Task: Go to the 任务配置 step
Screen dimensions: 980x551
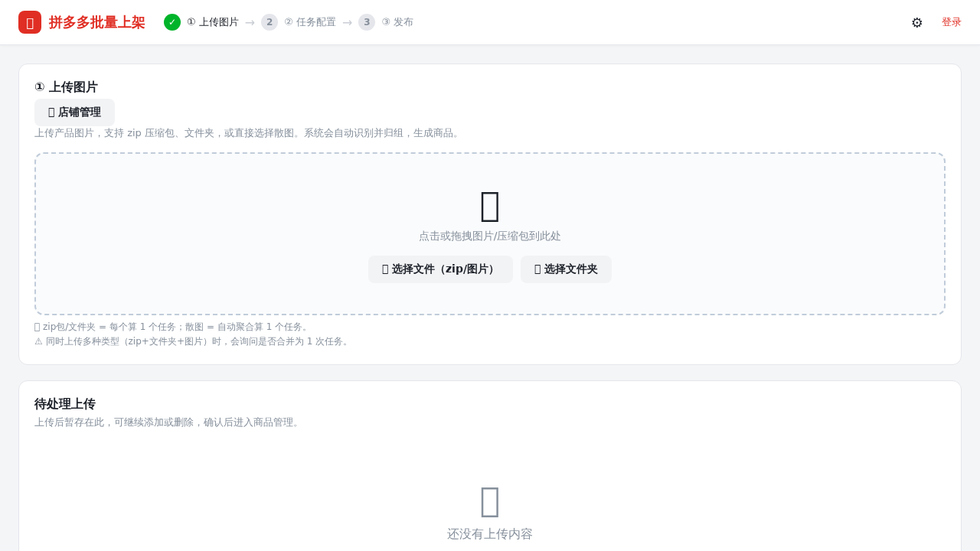Action: click(x=310, y=22)
